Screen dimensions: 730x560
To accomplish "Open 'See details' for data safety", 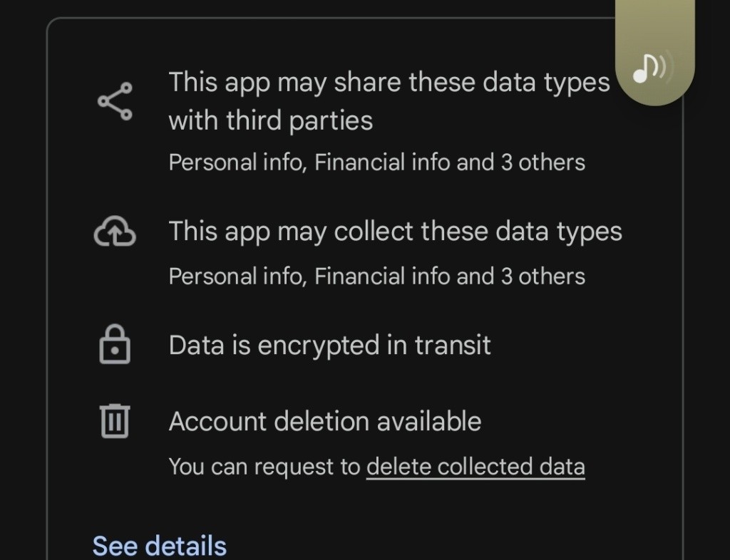I will point(159,546).
